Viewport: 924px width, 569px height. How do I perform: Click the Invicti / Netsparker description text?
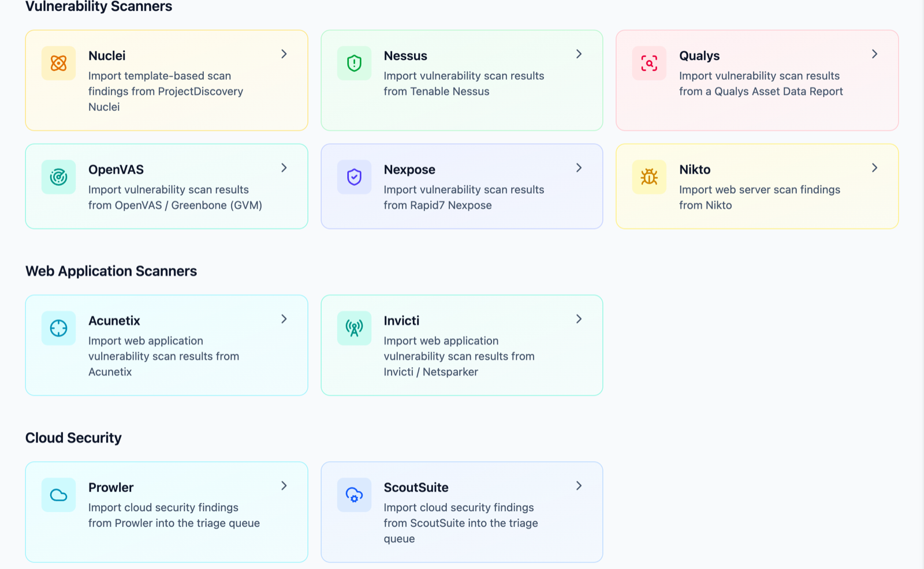(x=459, y=356)
